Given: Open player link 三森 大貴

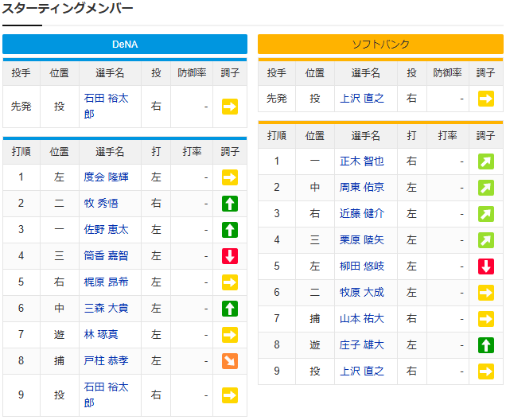Looking at the screenshot, I should click(106, 308).
